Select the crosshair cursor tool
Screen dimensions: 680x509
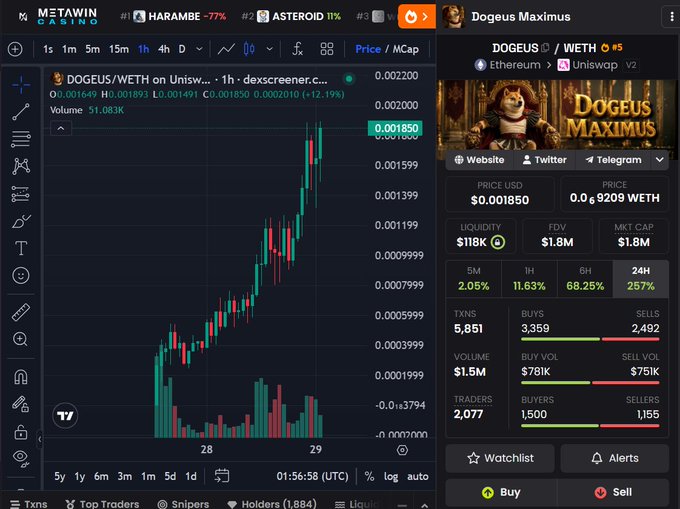pyautogui.click(x=21, y=85)
